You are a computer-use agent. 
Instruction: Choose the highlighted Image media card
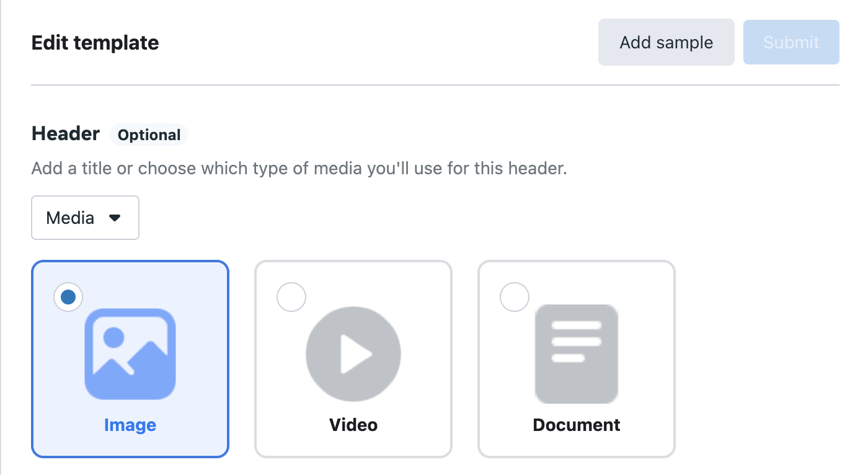130,359
